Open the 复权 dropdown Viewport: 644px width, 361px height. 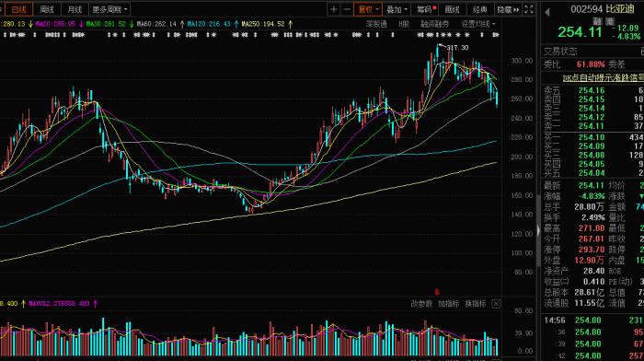368,9
